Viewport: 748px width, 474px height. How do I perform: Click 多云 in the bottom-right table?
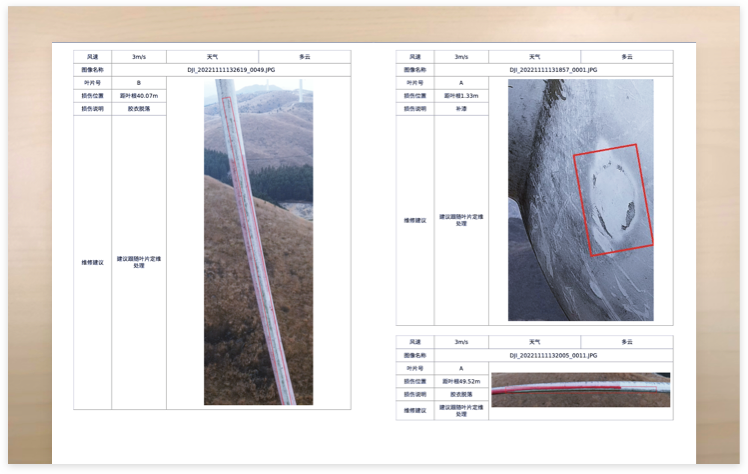click(626, 342)
